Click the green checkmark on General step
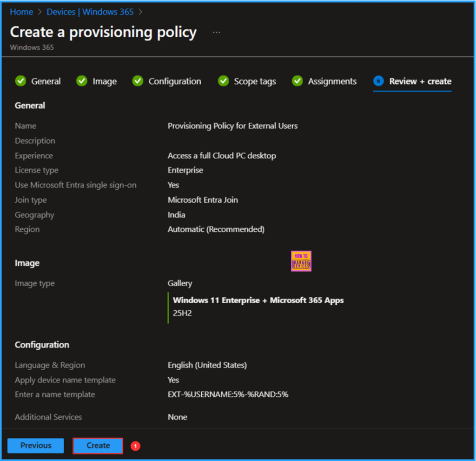This screenshot has width=476, height=461. coord(20,81)
